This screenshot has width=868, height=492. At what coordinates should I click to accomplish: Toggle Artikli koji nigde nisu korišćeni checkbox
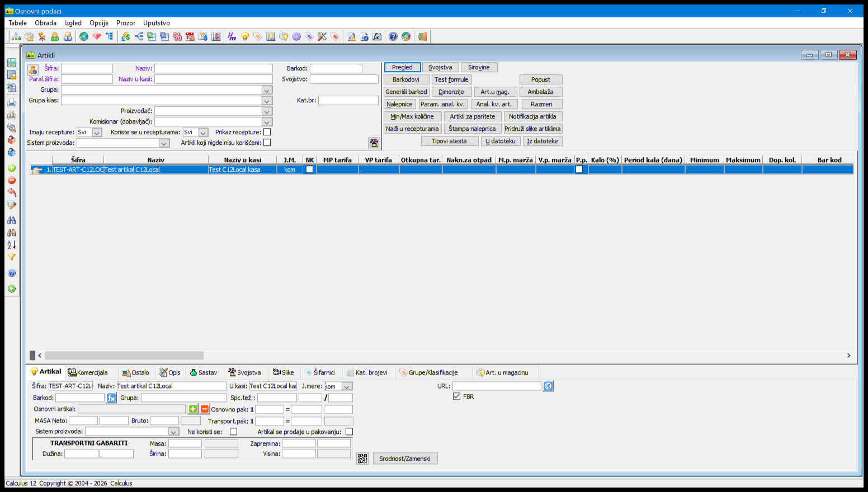(267, 143)
